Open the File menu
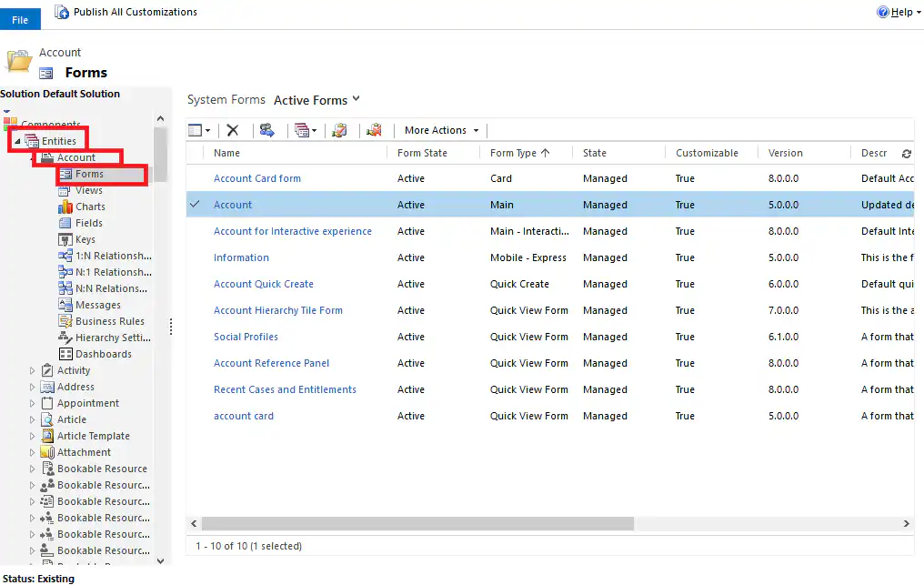 coord(20,18)
